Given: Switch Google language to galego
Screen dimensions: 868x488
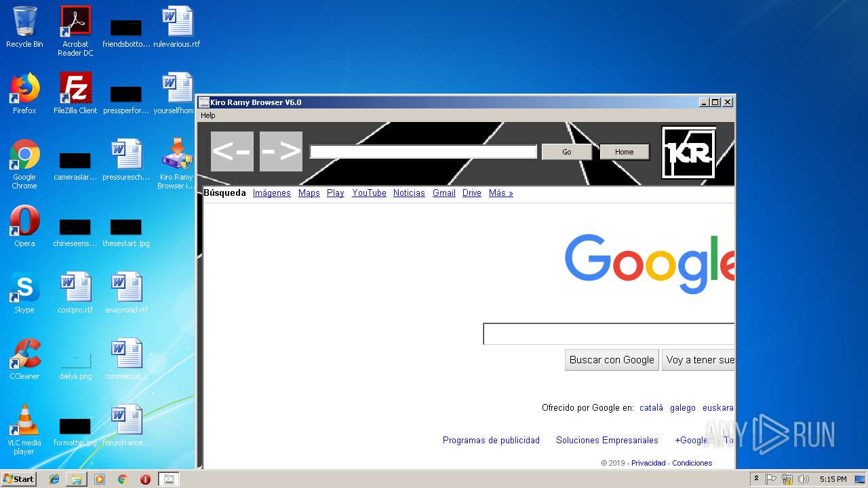Looking at the screenshot, I should point(683,408).
